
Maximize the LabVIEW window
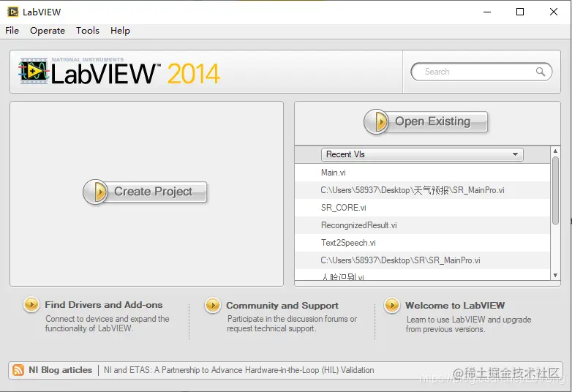click(x=520, y=12)
